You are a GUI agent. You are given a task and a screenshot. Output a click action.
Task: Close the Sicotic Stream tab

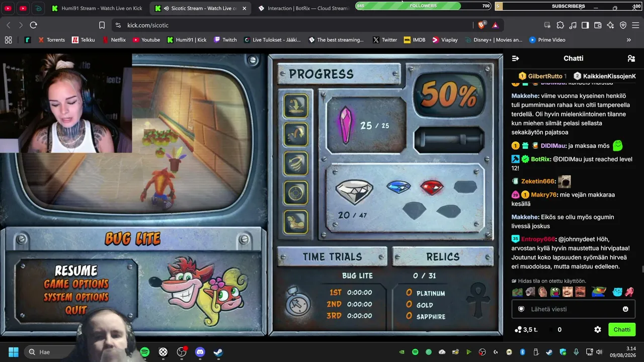(x=244, y=8)
